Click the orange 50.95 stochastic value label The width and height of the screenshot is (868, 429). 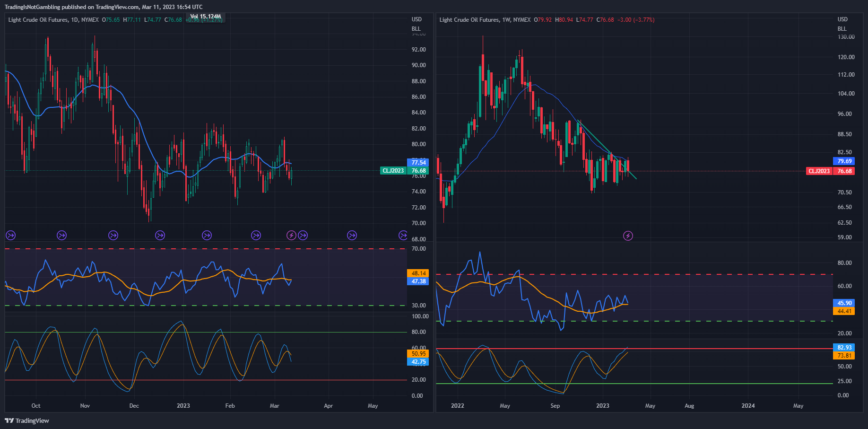coord(418,354)
